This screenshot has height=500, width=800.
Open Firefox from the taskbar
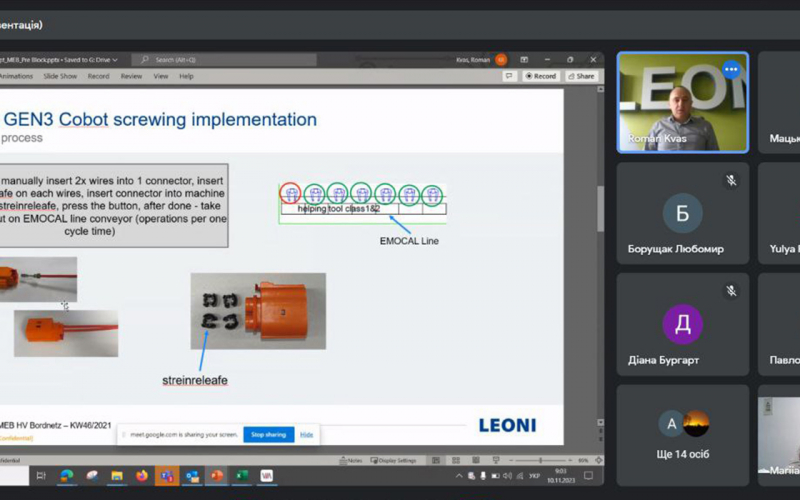142,476
